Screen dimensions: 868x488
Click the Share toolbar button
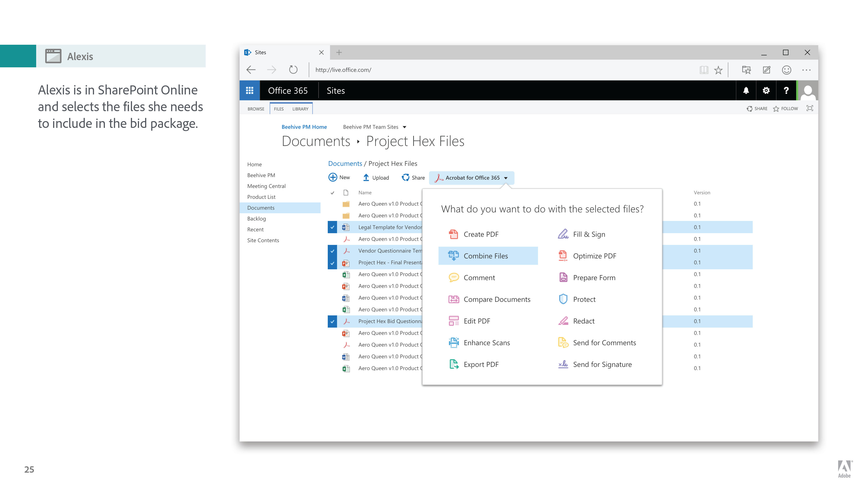click(413, 177)
